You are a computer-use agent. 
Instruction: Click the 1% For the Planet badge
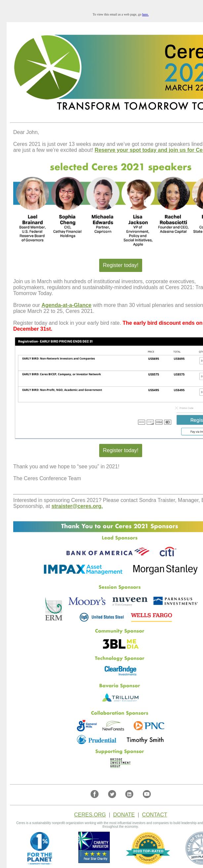coord(40,848)
